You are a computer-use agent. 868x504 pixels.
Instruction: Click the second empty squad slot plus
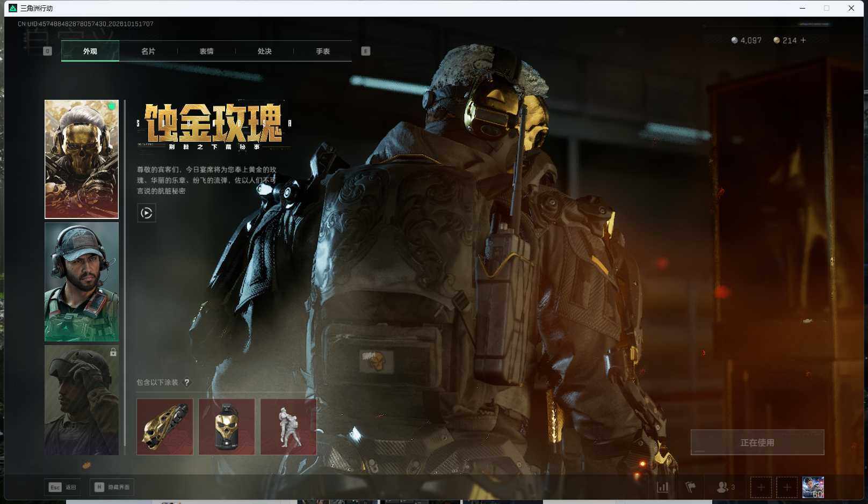[x=787, y=487]
